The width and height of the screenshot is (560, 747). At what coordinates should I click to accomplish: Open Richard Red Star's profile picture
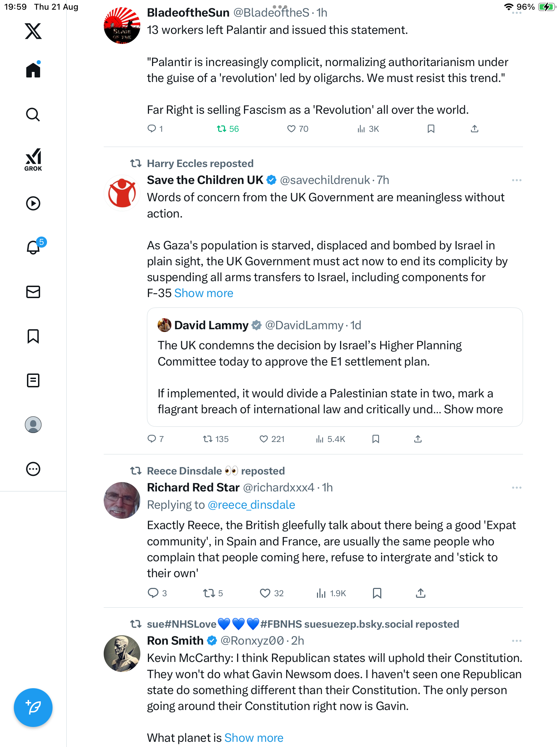pos(122,500)
